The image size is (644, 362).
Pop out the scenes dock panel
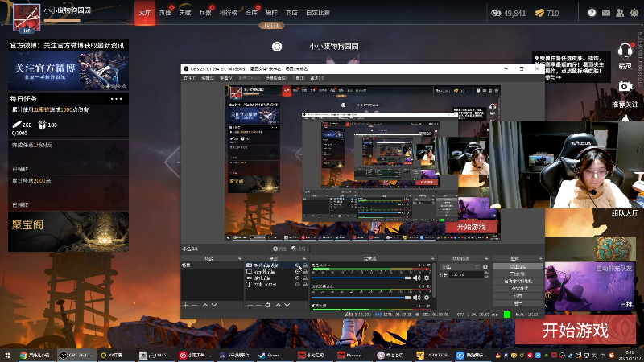240,258
